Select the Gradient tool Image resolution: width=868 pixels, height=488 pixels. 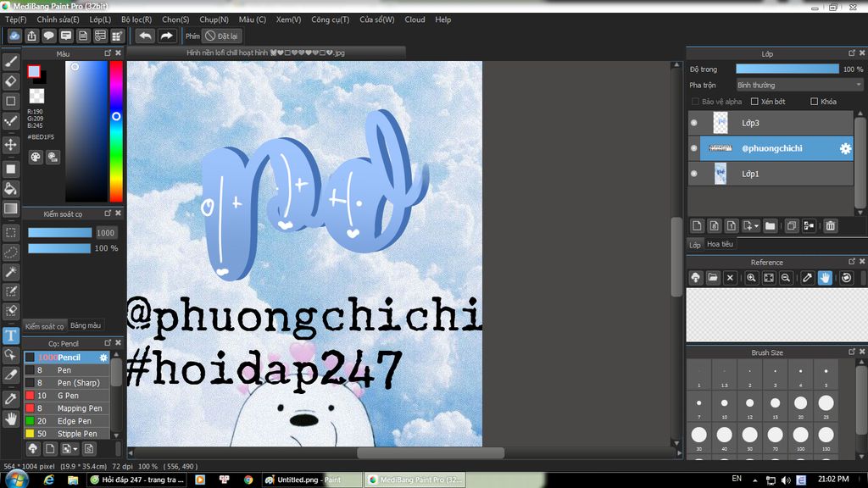coord(10,208)
